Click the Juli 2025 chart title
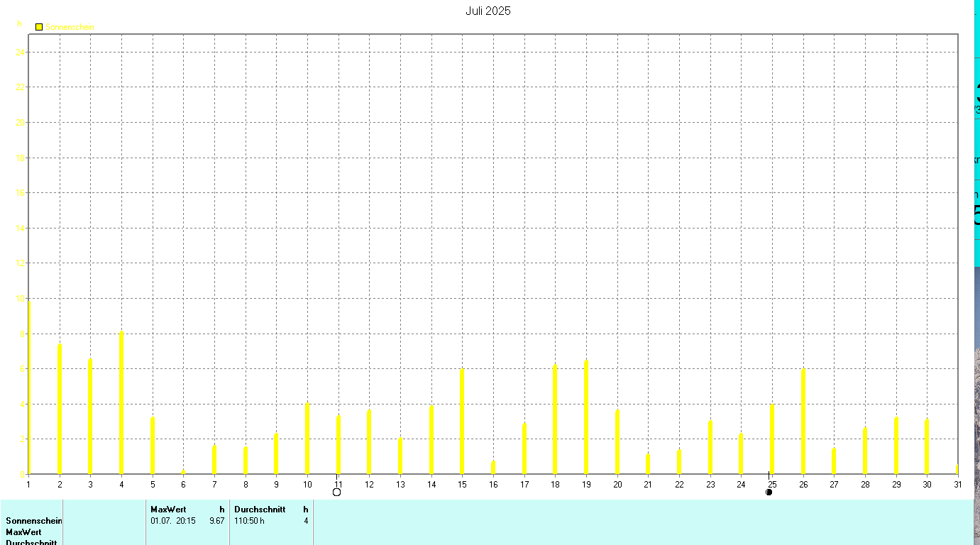Screen dimensions: 980x545 point(488,11)
